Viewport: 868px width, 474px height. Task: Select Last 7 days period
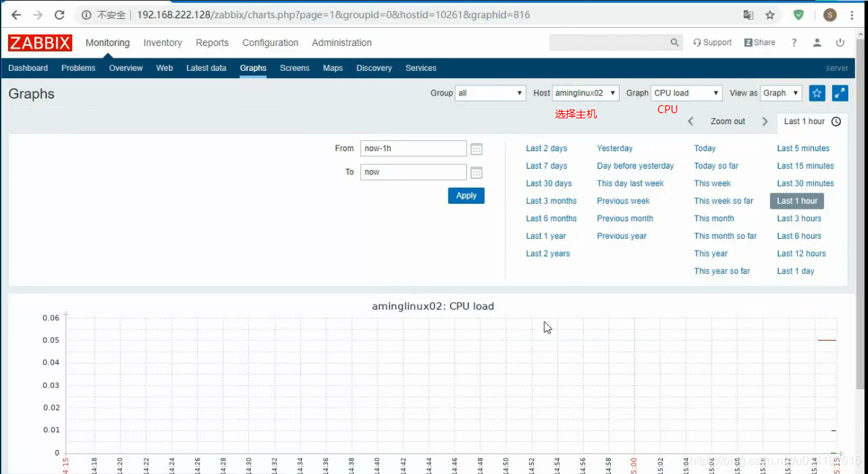click(547, 166)
